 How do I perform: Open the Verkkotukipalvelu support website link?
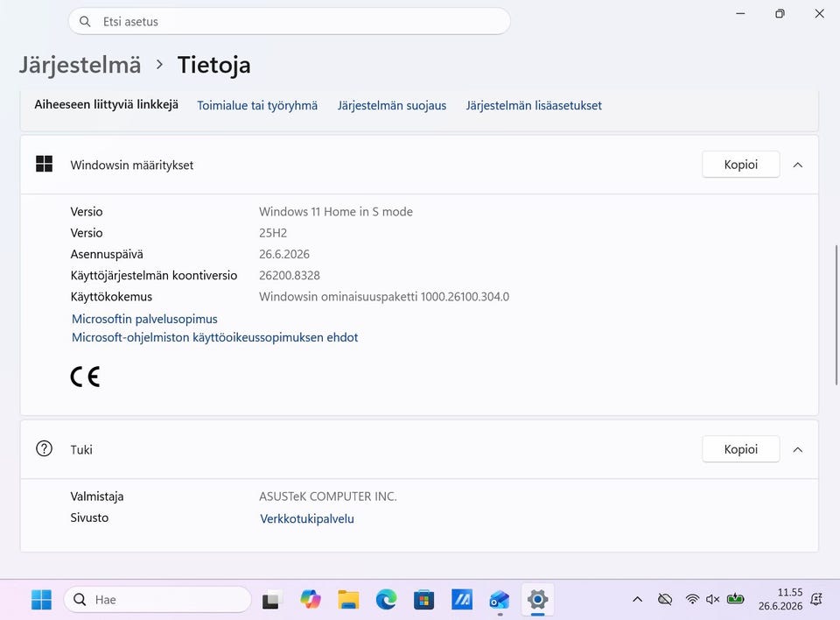[307, 518]
